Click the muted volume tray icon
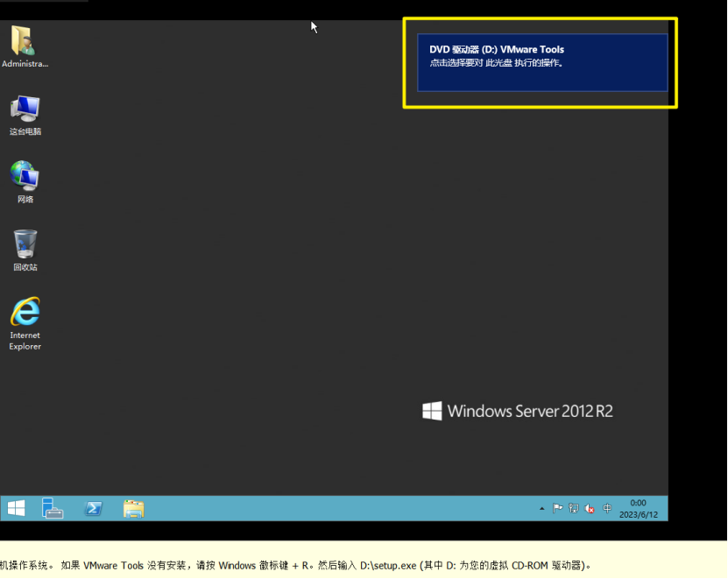The image size is (728, 579). click(x=590, y=509)
